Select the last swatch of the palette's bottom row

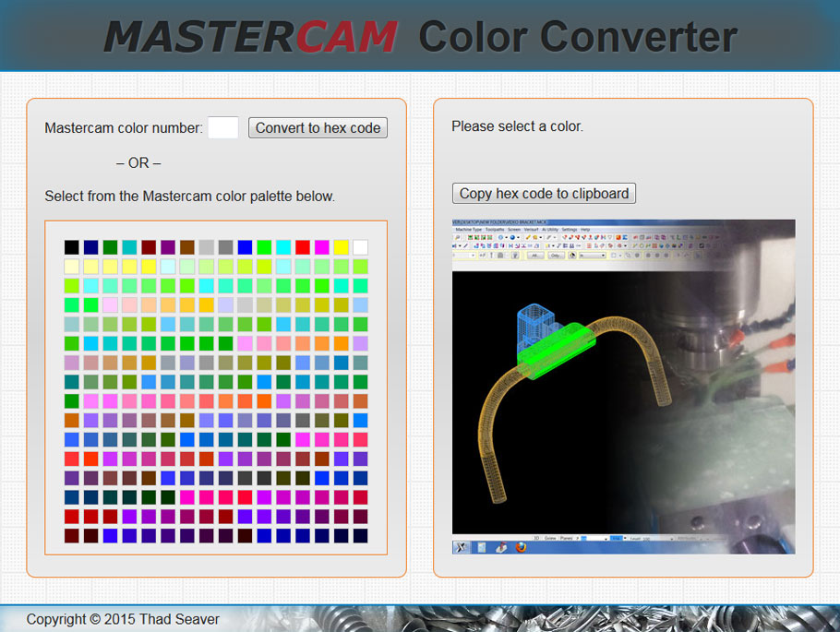[x=361, y=536]
